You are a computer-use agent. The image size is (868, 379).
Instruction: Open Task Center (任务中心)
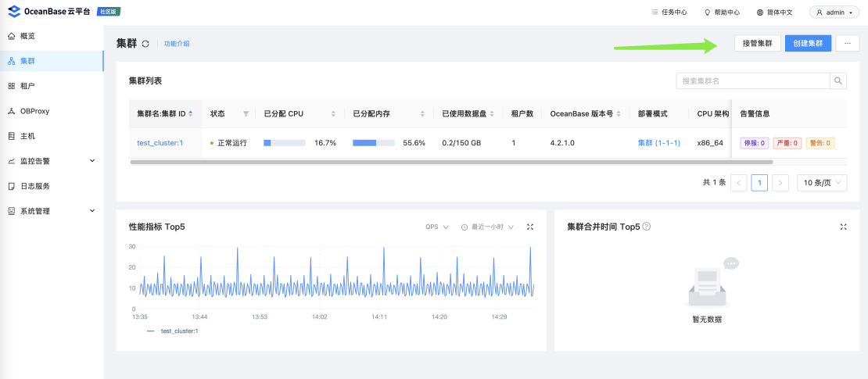(x=669, y=13)
